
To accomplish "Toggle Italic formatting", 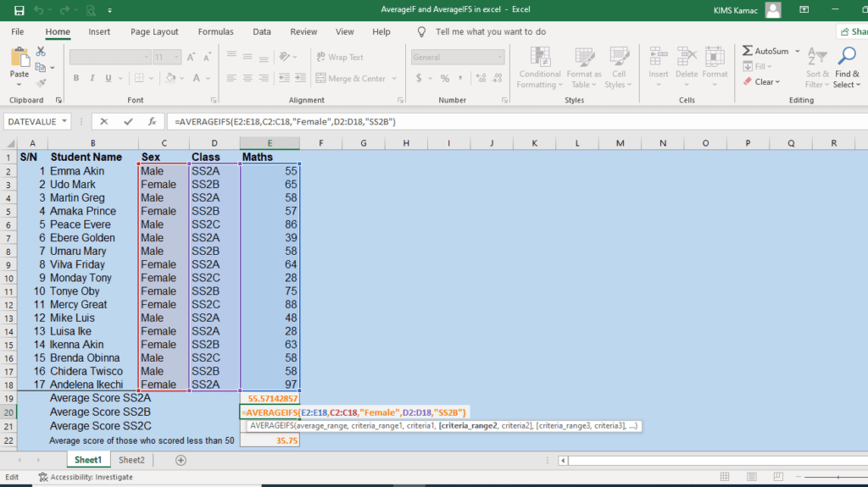I will pyautogui.click(x=92, y=78).
